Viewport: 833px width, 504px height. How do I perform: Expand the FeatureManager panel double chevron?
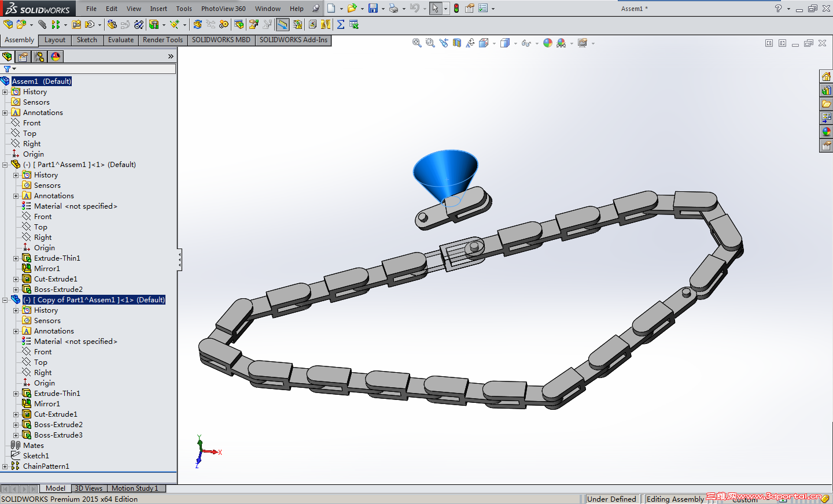click(x=171, y=56)
